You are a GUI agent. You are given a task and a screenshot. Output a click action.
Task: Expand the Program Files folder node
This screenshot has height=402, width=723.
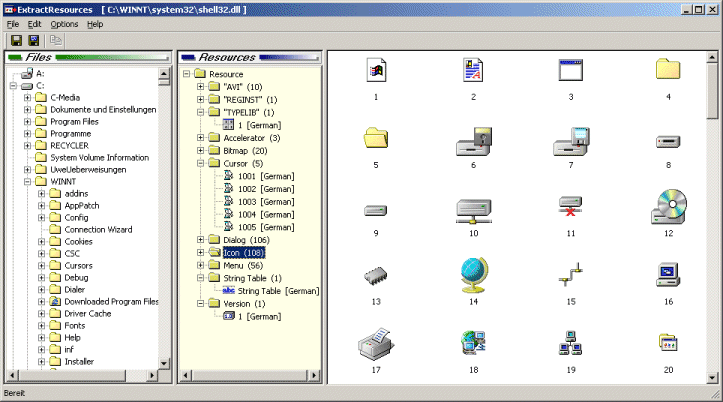(27, 122)
